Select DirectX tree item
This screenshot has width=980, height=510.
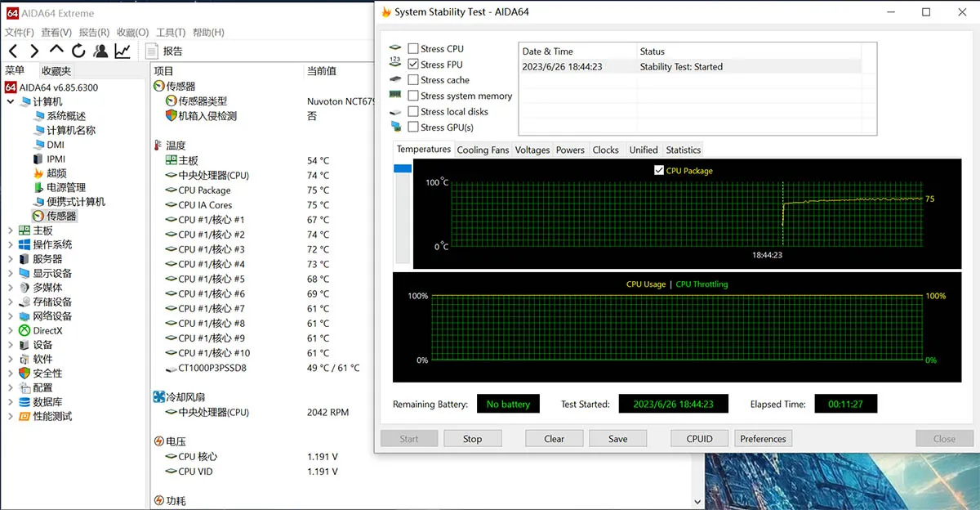point(40,330)
